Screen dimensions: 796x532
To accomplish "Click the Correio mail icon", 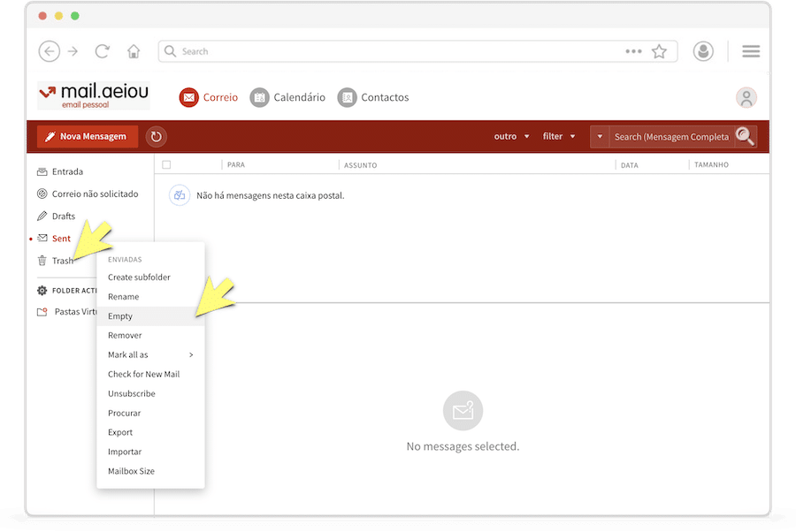I will click(x=188, y=97).
